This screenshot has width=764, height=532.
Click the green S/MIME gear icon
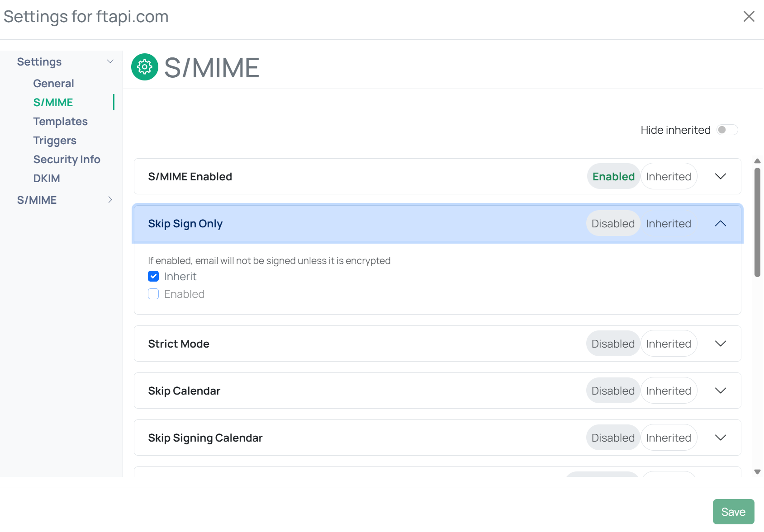click(145, 67)
